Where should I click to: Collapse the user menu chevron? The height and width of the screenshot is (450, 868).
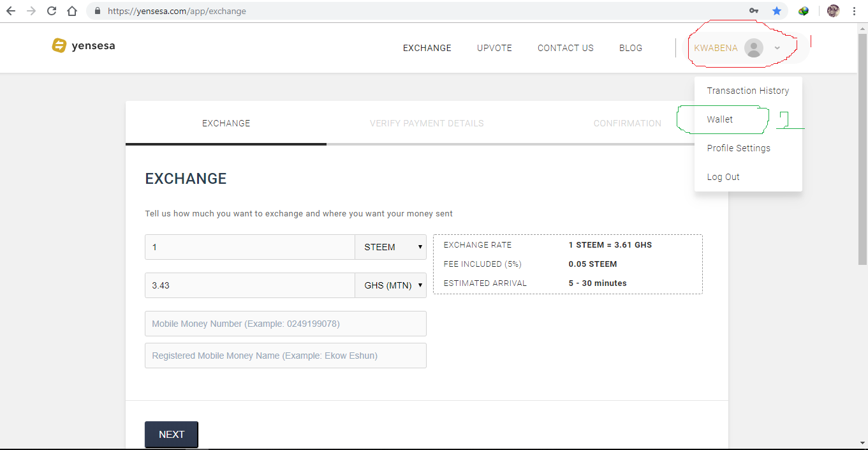tap(777, 48)
